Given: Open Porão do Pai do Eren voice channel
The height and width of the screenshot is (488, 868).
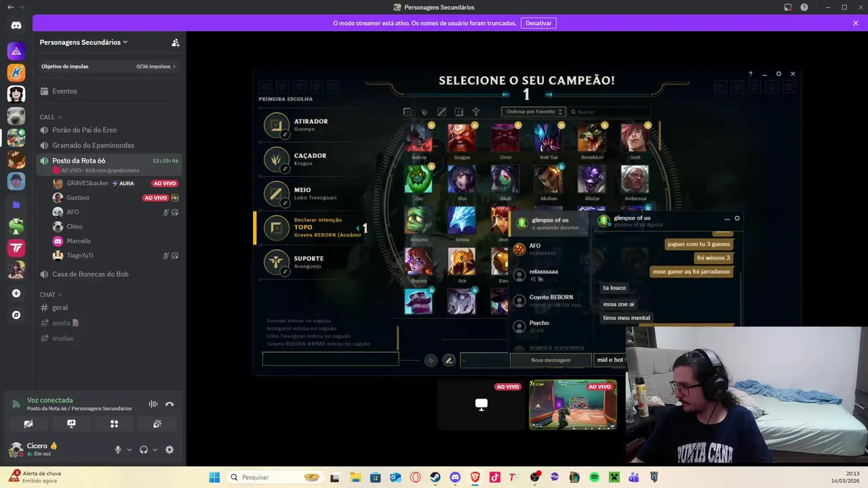Looking at the screenshot, I should [109, 130].
